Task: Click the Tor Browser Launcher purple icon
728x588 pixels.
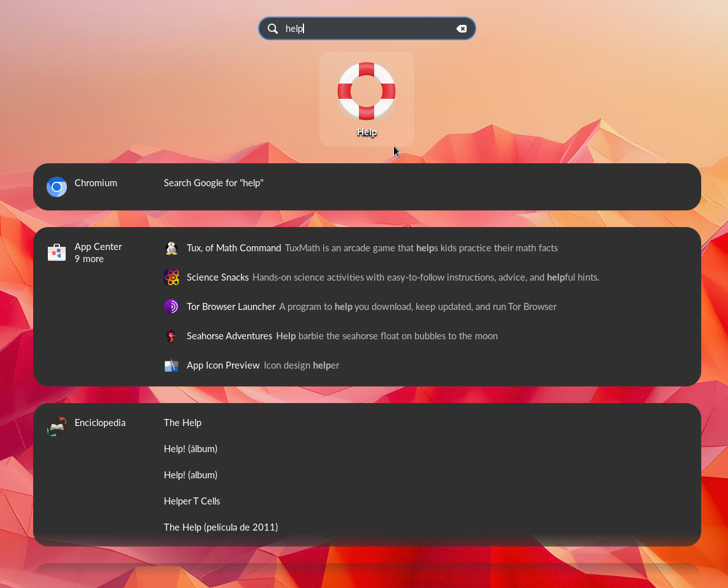Action: tap(171, 307)
